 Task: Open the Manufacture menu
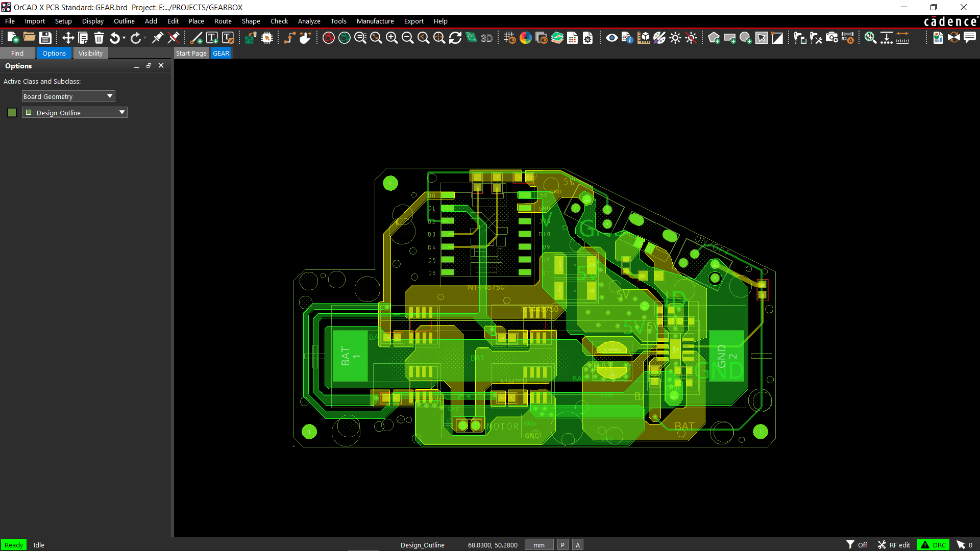375,21
